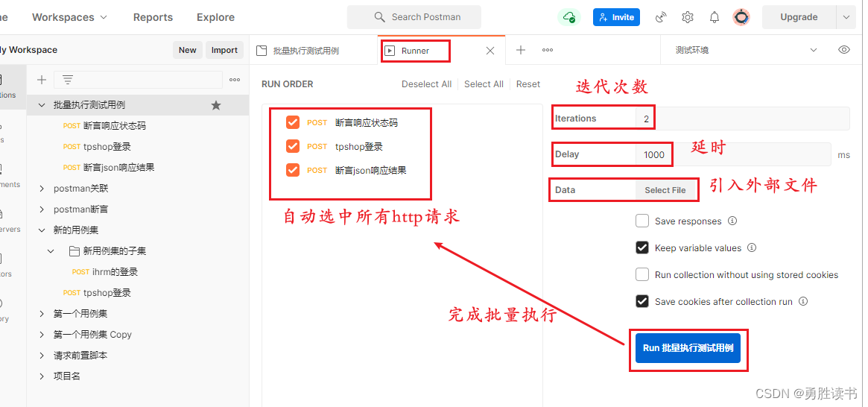Expand 第一个用例集 Copy collection

pos(42,335)
